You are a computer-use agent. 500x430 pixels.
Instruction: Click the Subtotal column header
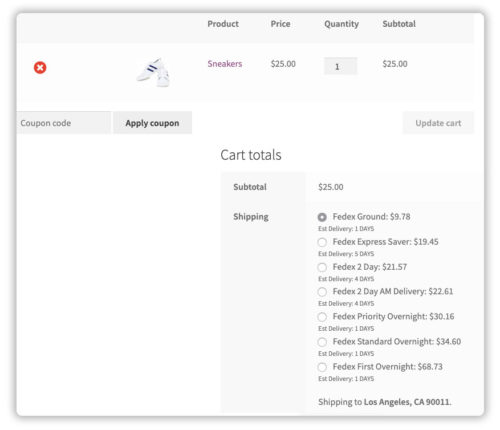click(x=399, y=24)
